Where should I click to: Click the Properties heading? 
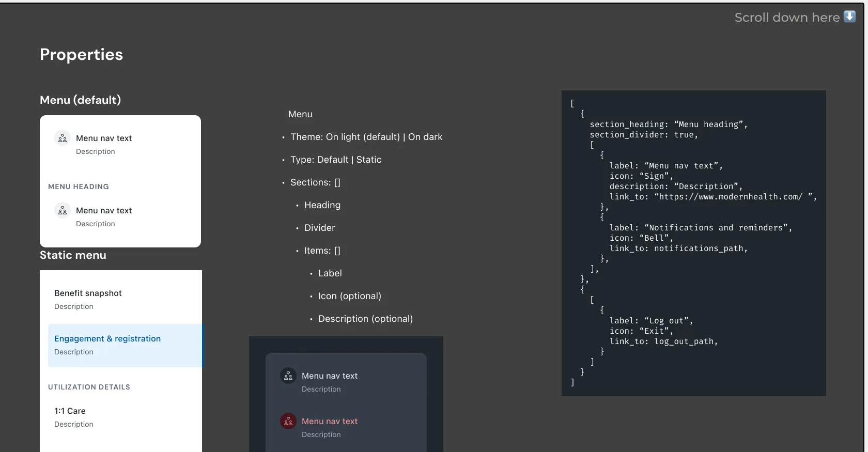coord(81,55)
